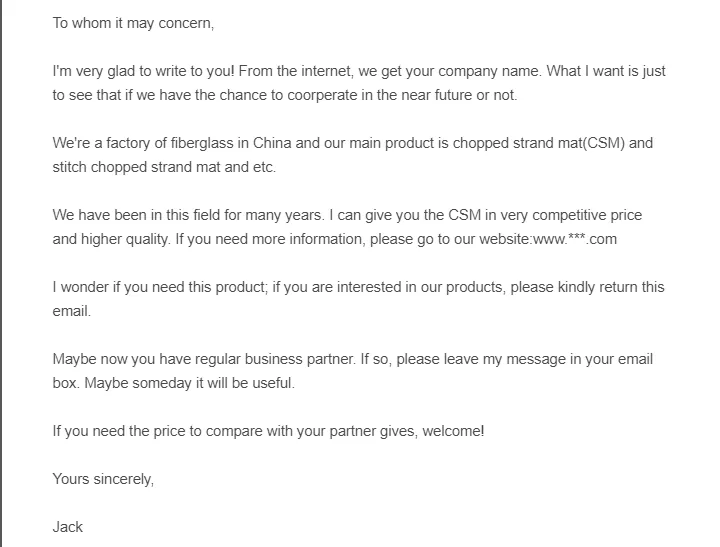Click "We have been in this field" sentence

(140, 215)
